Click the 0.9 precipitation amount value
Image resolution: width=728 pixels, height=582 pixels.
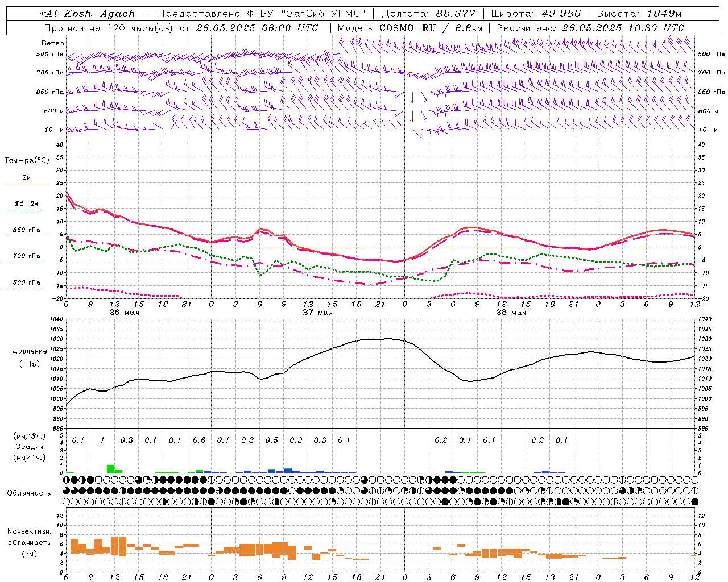tap(296, 440)
